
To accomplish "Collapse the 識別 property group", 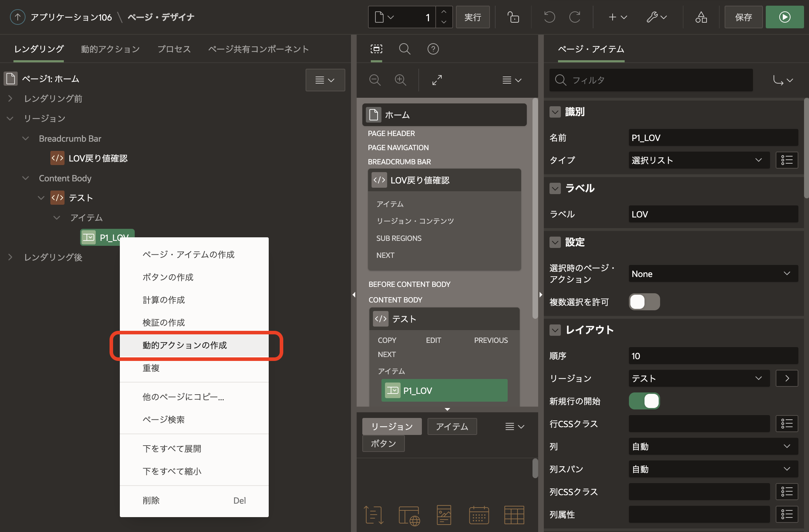I will pos(555,112).
